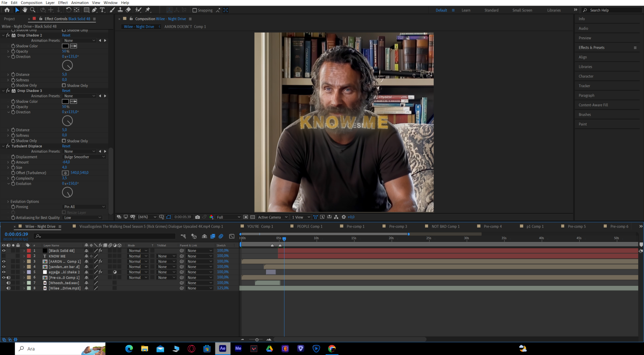Check Shadow Only under Drop Shadow 2
The image size is (644, 355).
click(64, 86)
